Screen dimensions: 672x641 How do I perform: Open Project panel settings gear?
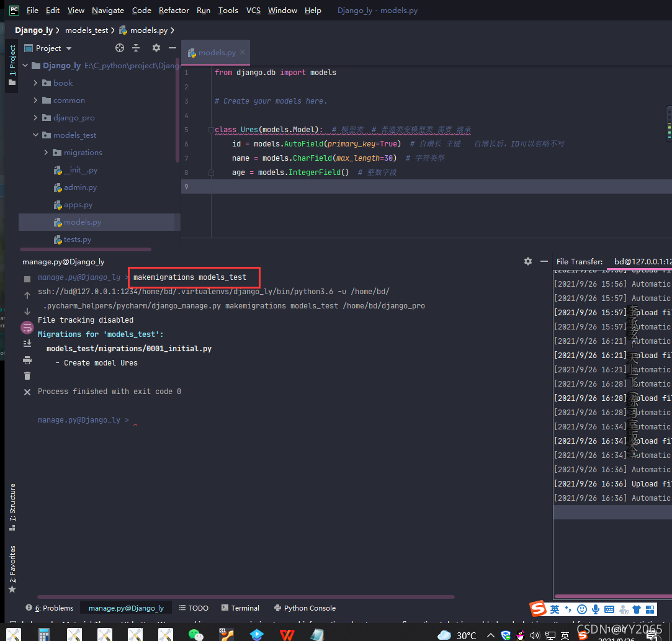pyautogui.click(x=156, y=48)
